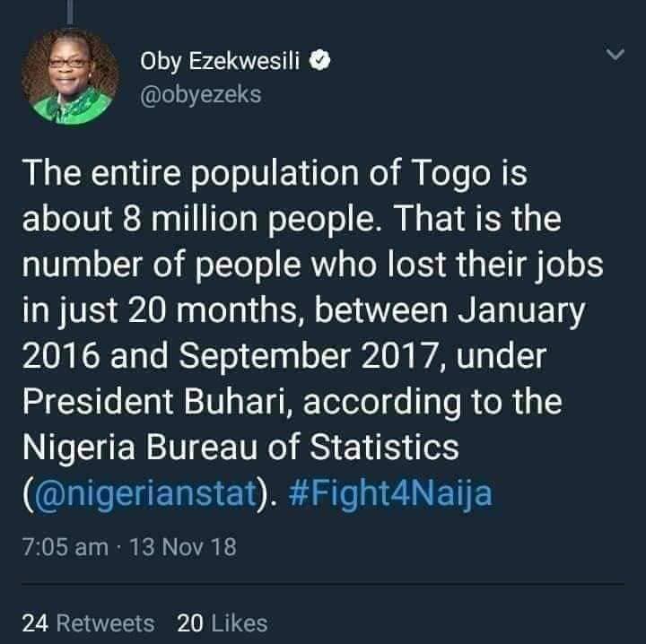This screenshot has height=644, width=646.
Task: Open the #Fight4Naija hashtag
Action: point(391,493)
